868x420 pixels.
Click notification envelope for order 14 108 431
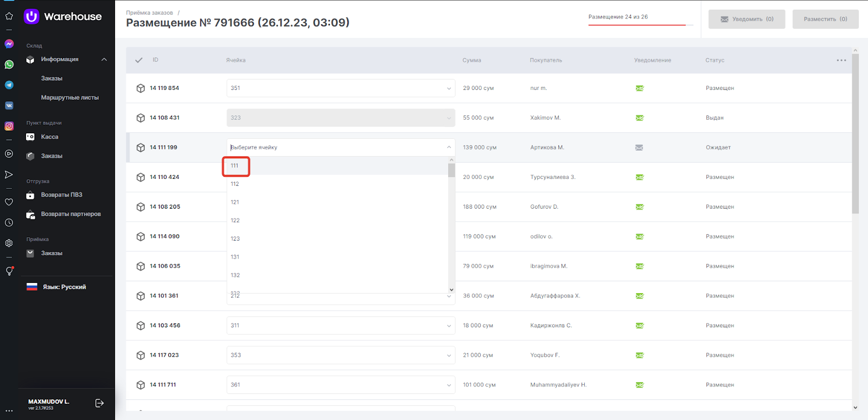[x=640, y=118]
